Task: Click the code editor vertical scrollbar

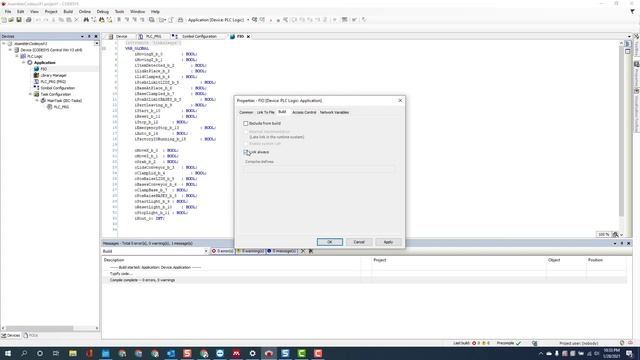Action: click(621, 131)
